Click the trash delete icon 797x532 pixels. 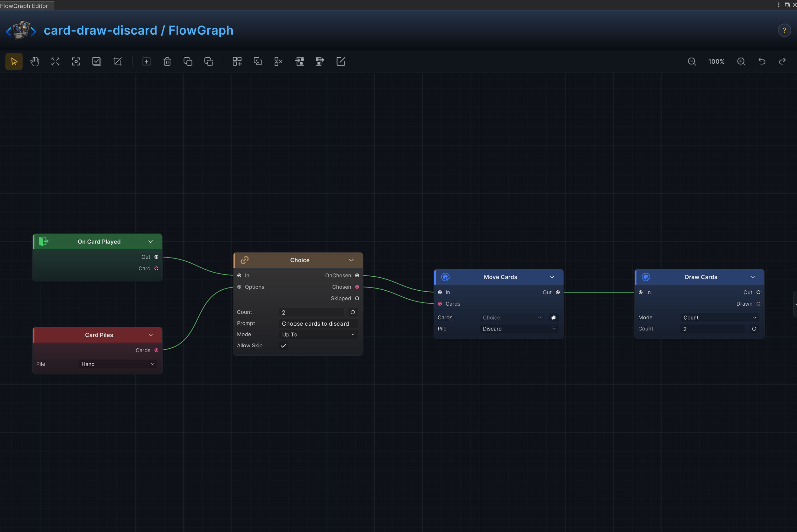point(167,61)
